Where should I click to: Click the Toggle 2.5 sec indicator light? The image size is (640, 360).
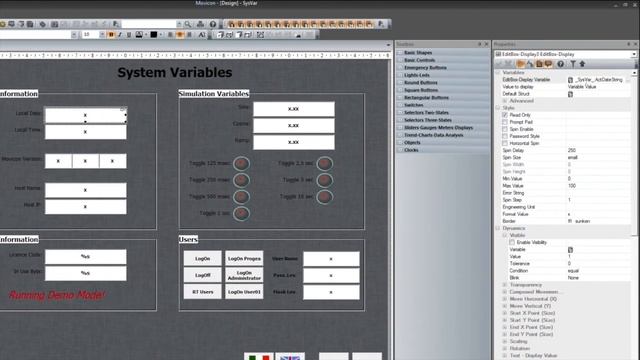(x=324, y=164)
